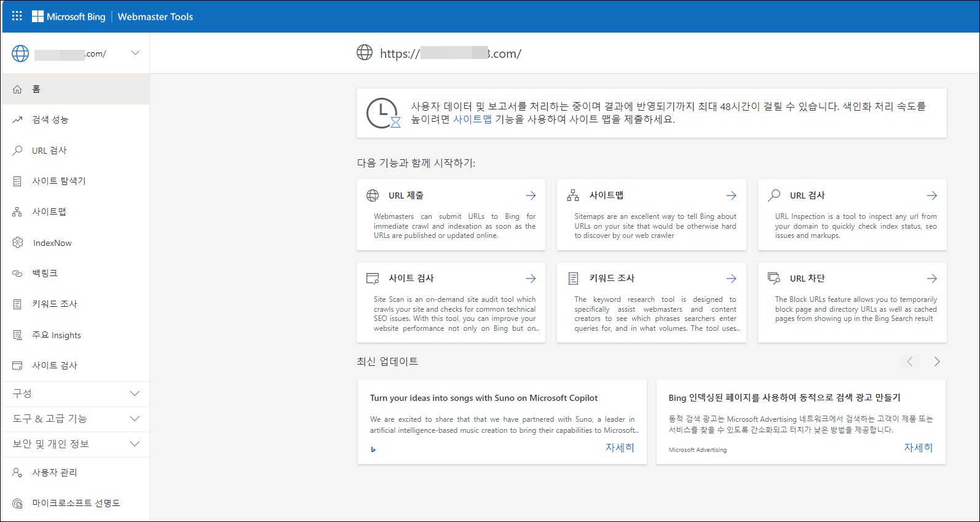Image resolution: width=980 pixels, height=522 pixels.
Task: Click the Bing logo on Suno card
Action: [373, 450]
